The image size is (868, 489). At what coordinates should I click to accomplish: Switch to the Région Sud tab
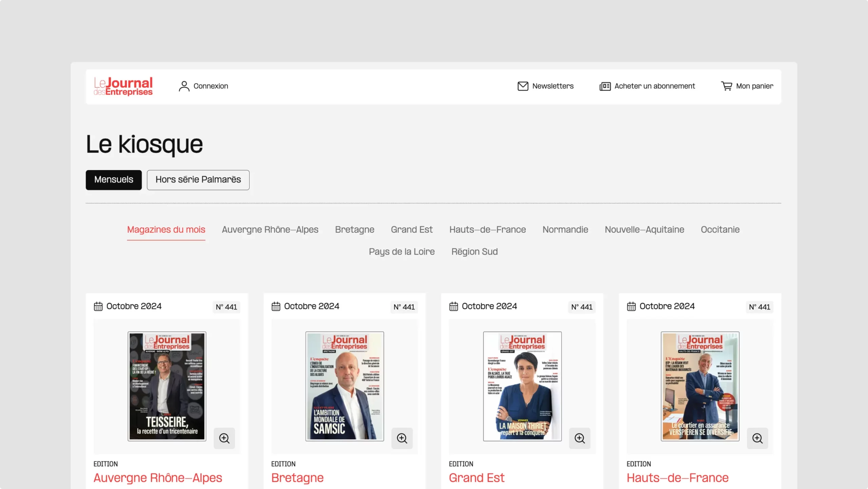click(x=474, y=252)
